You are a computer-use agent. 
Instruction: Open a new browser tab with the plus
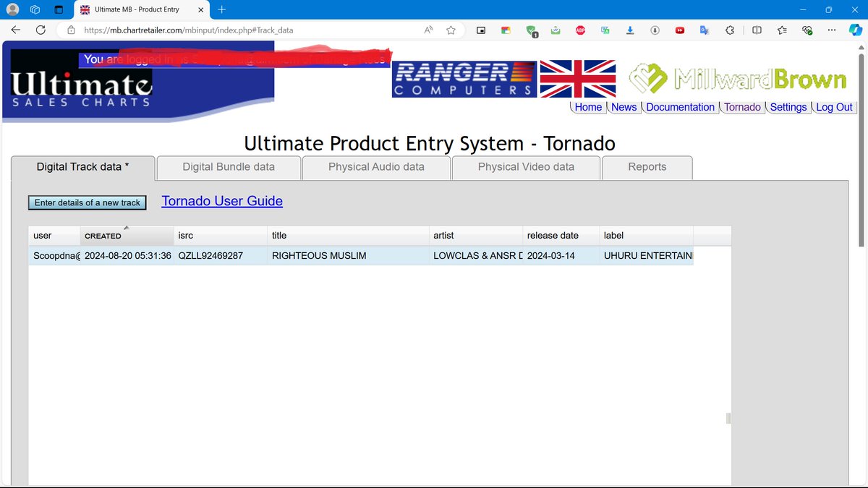pos(221,9)
